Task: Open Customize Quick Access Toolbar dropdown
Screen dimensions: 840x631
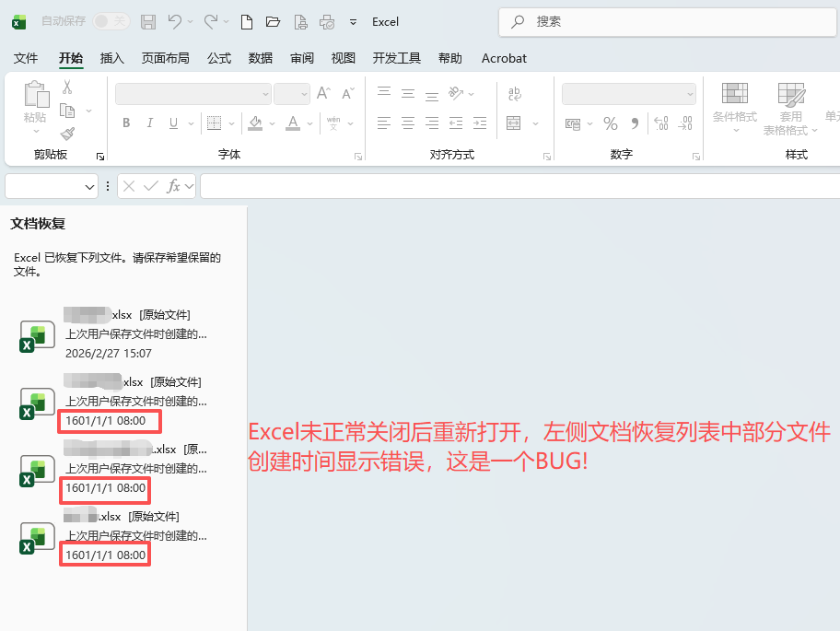Action: coord(353,22)
